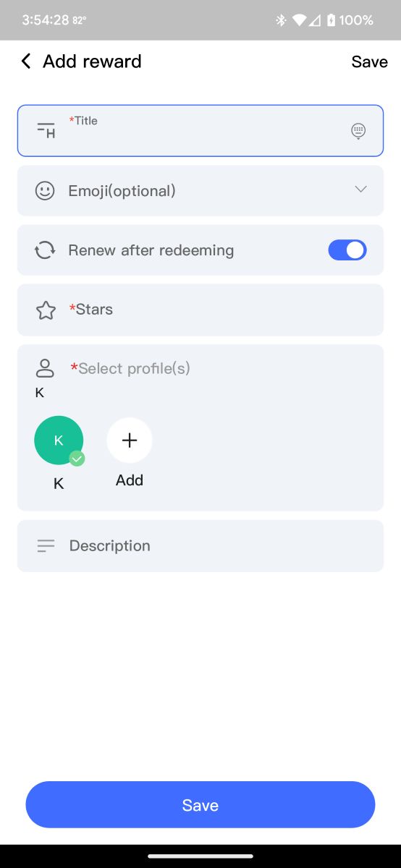The width and height of the screenshot is (401, 868).
Task: Tap the Stars input field
Action: click(x=200, y=310)
